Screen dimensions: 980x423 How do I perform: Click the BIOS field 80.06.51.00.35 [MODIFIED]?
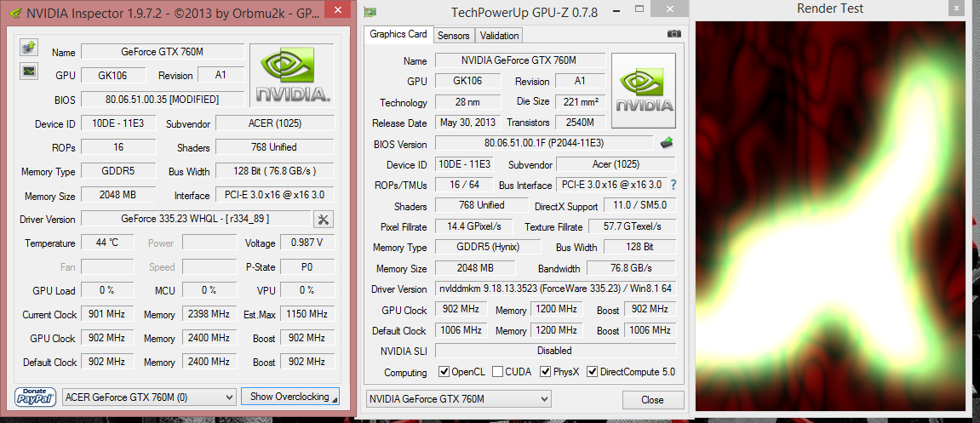coord(163,100)
